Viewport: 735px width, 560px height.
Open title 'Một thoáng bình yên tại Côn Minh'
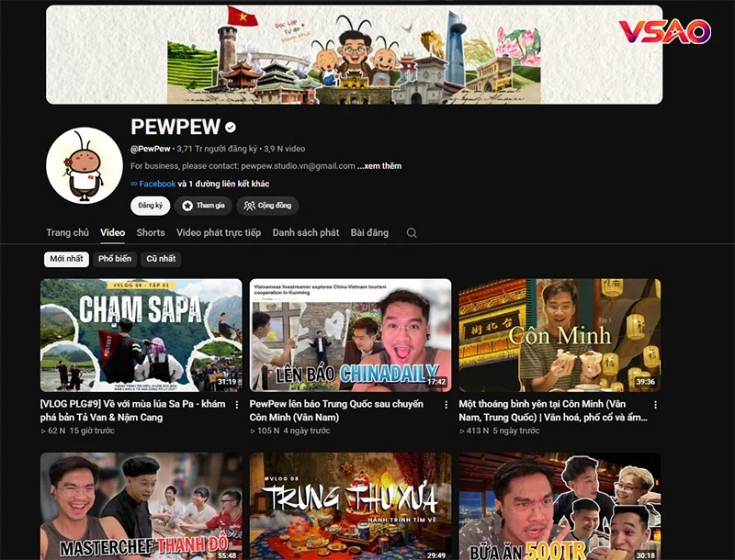[553, 410]
